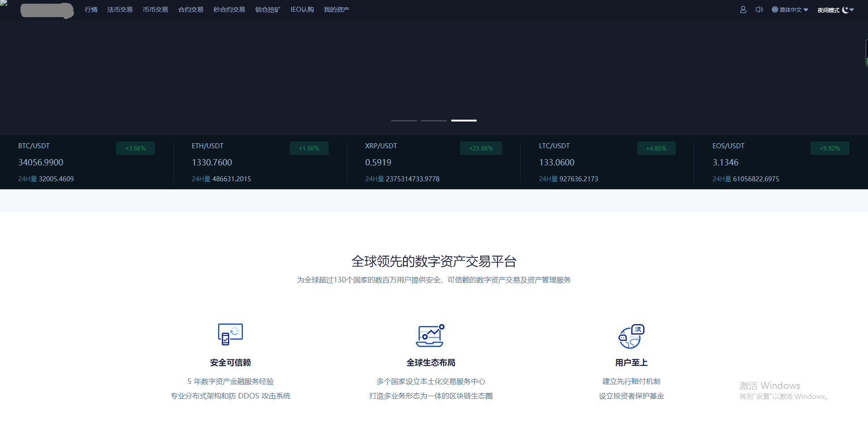
Task: Click the +3.66% change badge
Action: click(x=136, y=148)
